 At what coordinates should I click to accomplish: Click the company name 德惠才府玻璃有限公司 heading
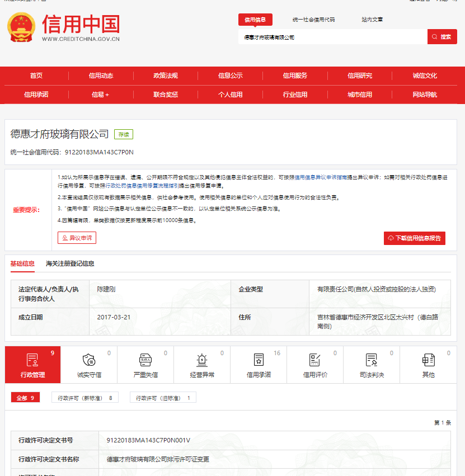click(59, 134)
